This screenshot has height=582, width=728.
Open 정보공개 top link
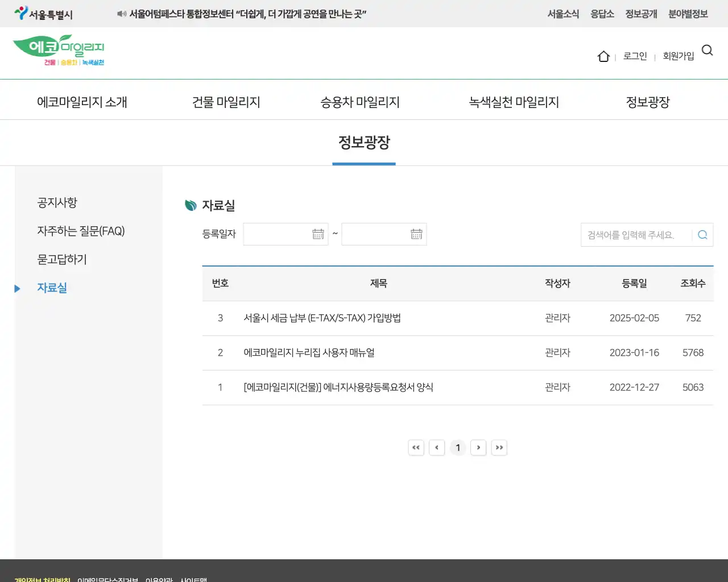pyautogui.click(x=641, y=14)
